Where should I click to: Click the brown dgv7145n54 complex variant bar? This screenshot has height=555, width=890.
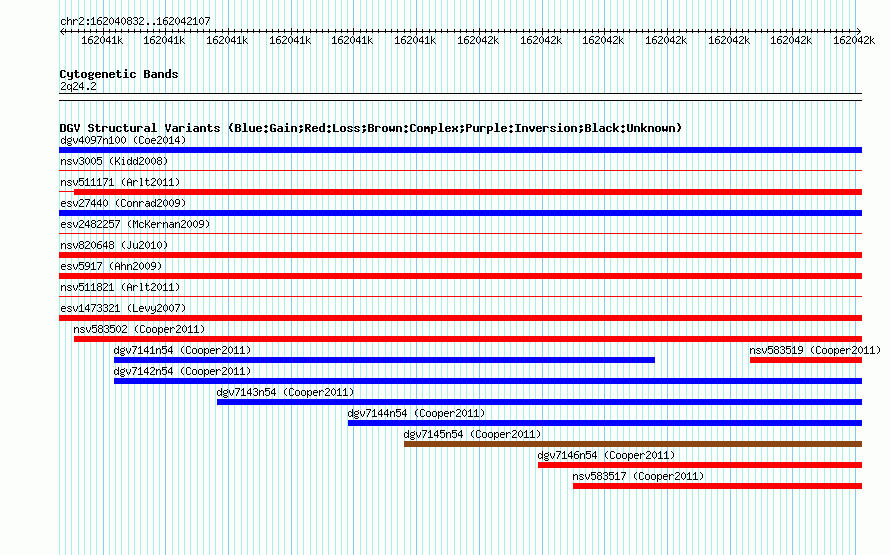633,444
